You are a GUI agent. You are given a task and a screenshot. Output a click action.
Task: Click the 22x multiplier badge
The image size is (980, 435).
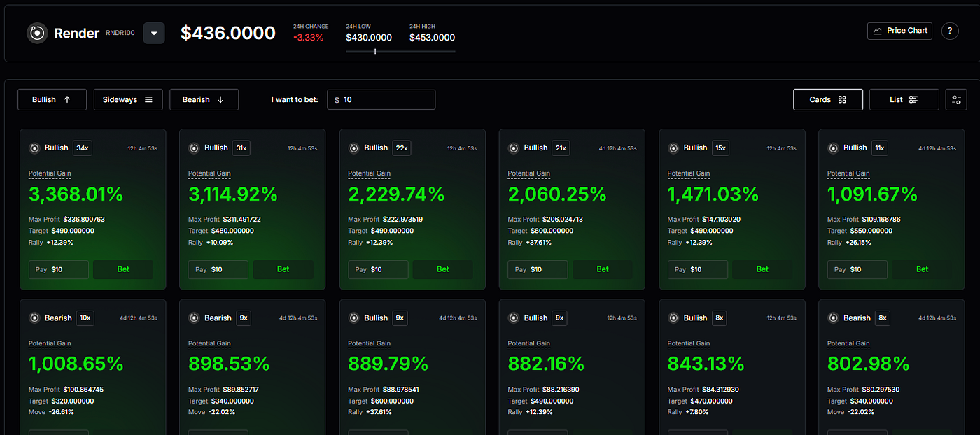[x=402, y=148]
